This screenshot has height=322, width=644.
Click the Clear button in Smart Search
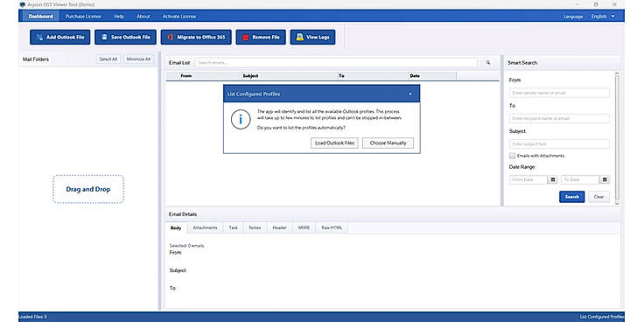click(598, 197)
